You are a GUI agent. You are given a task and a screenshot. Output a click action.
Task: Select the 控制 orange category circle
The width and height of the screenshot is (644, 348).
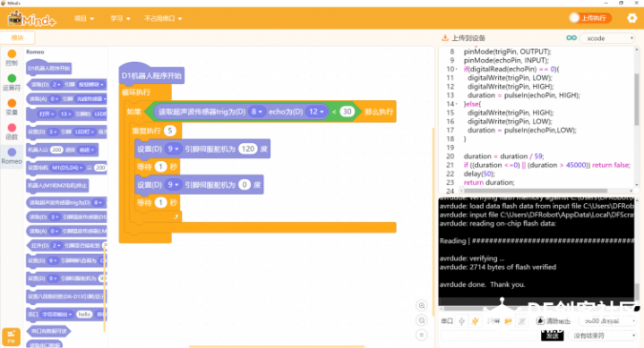12,54
